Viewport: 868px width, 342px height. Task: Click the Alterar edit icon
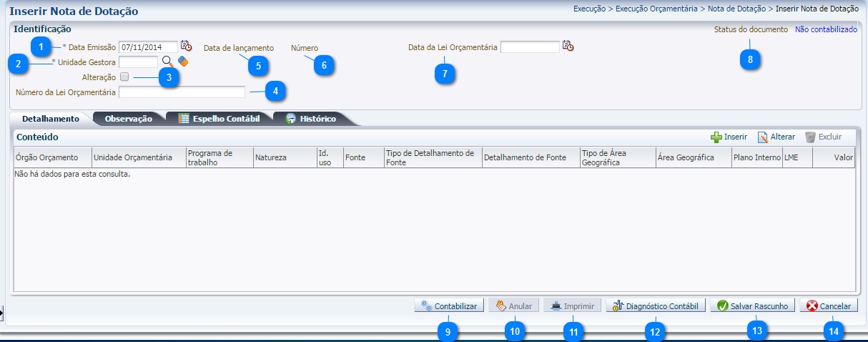click(763, 137)
